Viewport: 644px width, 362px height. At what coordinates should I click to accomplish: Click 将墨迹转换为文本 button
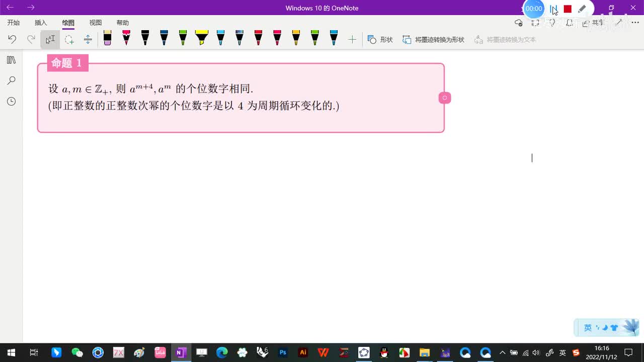pos(505,39)
